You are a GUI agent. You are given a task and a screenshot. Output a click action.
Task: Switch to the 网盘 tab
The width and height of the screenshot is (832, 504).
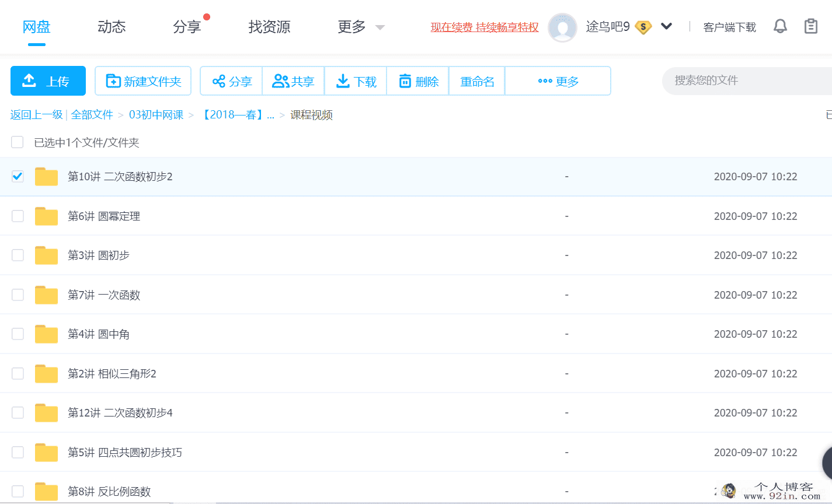coord(36,27)
